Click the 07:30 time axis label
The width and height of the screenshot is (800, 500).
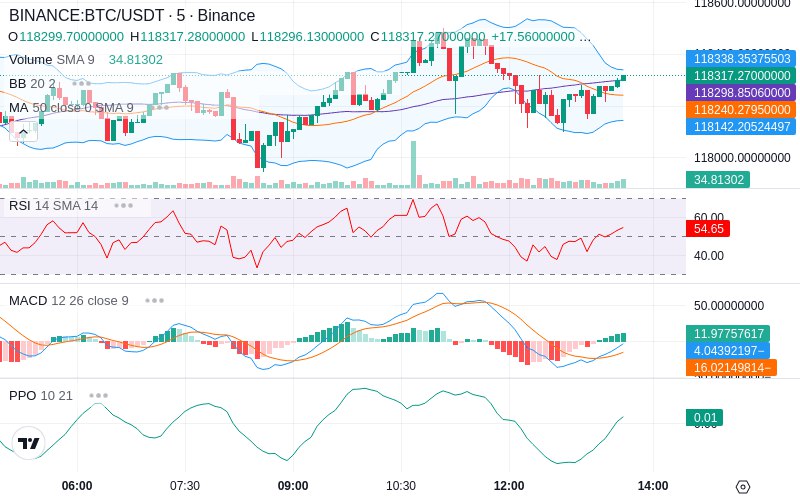pyautogui.click(x=185, y=486)
